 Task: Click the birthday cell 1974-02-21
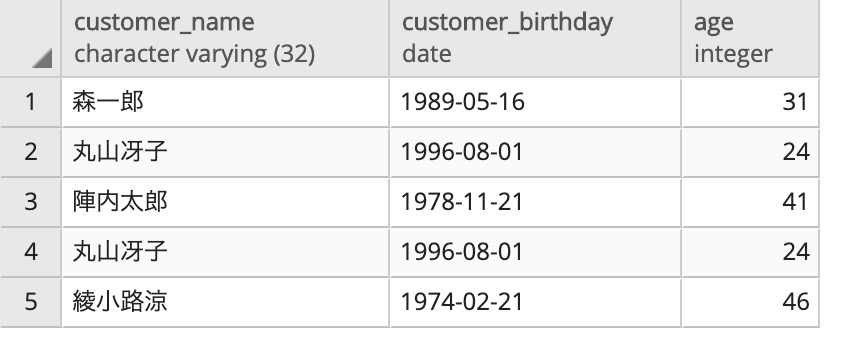click(535, 302)
